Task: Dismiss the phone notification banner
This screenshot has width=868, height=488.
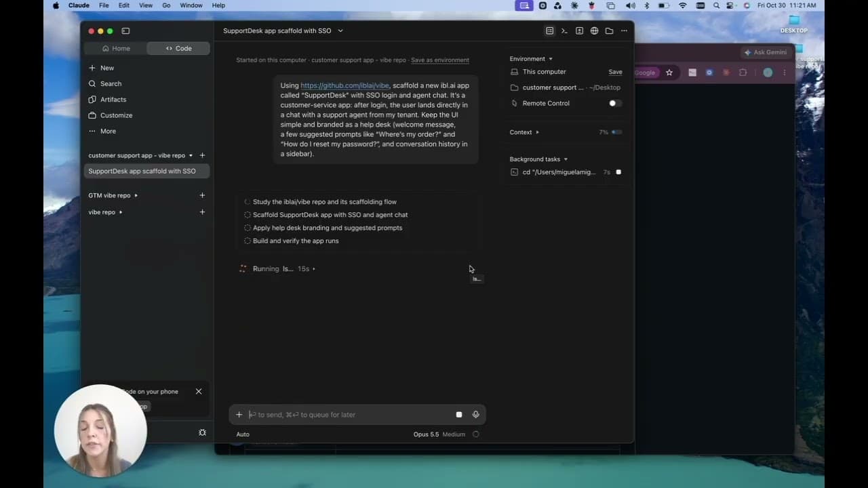Action: click(199, 391)
